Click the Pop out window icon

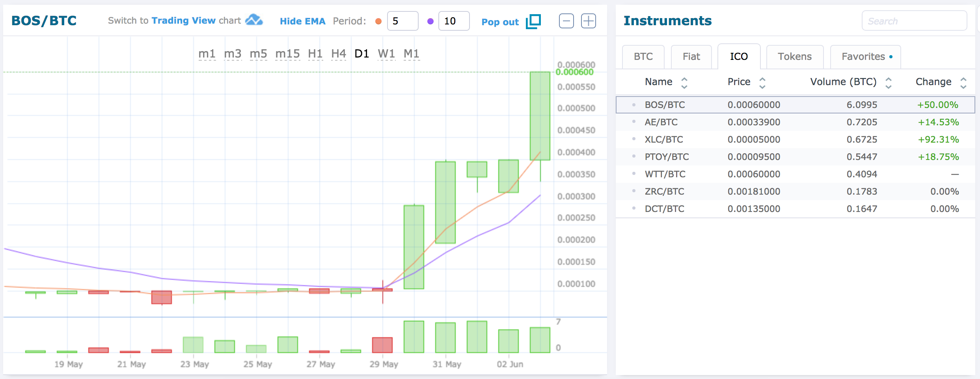coord(533,21)
